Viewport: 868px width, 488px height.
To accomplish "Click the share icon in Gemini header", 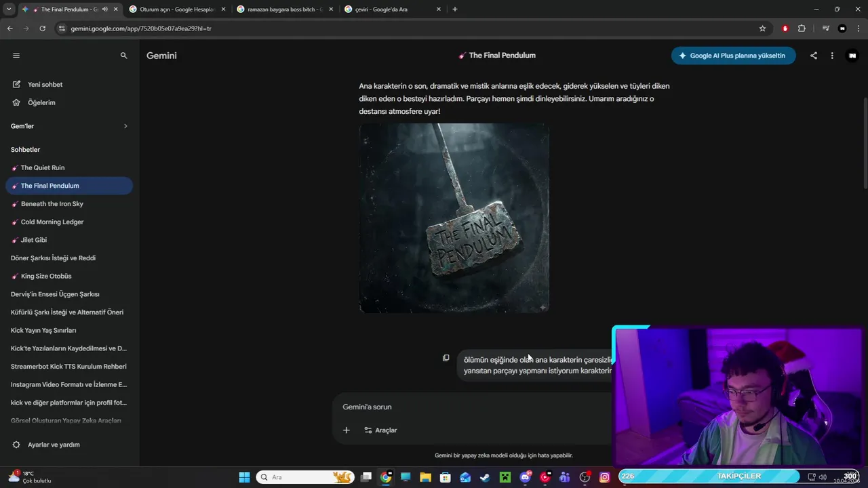I will click(814, 56).
